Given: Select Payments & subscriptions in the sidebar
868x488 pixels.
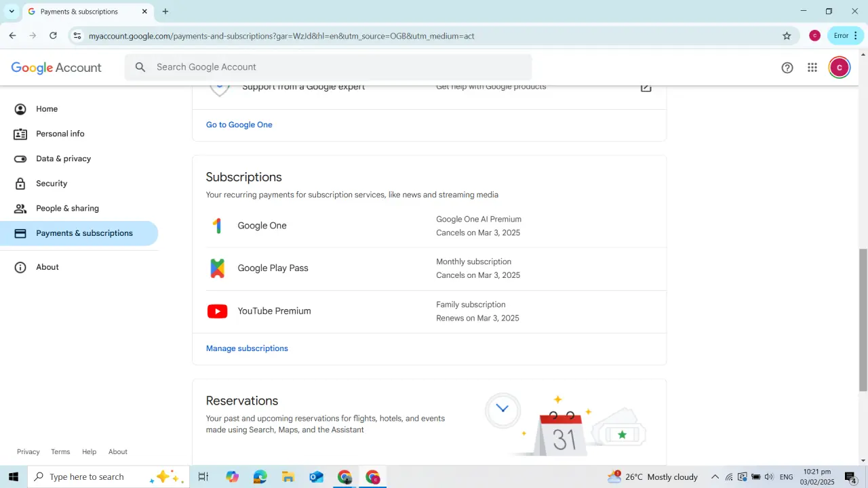Looking at the screenshot, I should coord(79,233).
